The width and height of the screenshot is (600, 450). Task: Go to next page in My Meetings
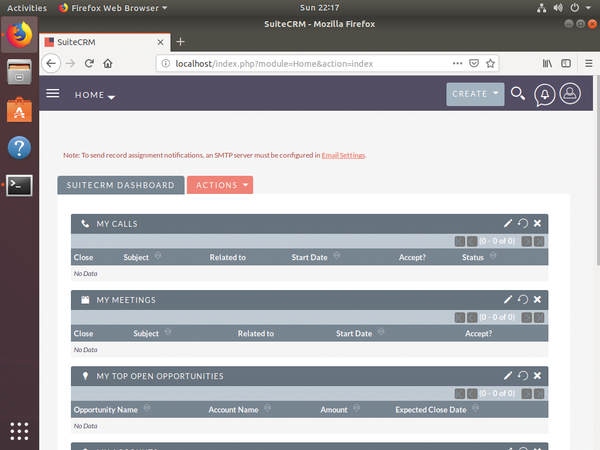pos(527,318)
